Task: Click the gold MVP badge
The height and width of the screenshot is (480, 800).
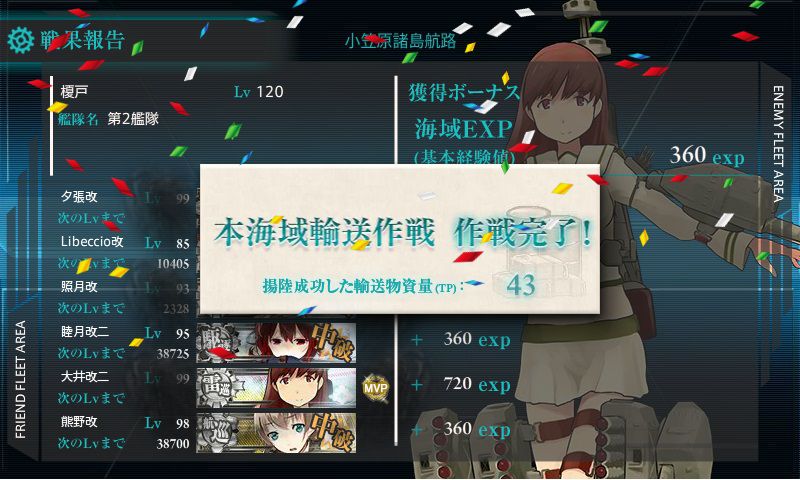Action: coord(376,388)
